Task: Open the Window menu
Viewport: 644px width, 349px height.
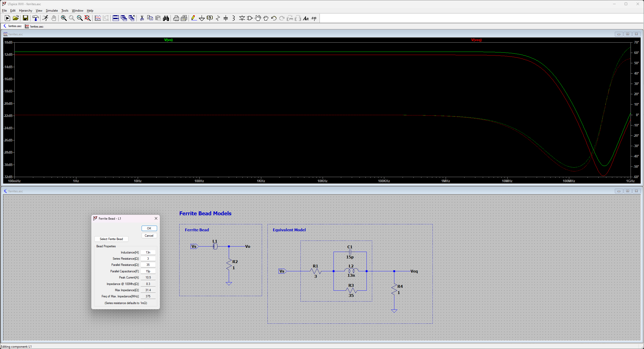Action: pos(78,11)
